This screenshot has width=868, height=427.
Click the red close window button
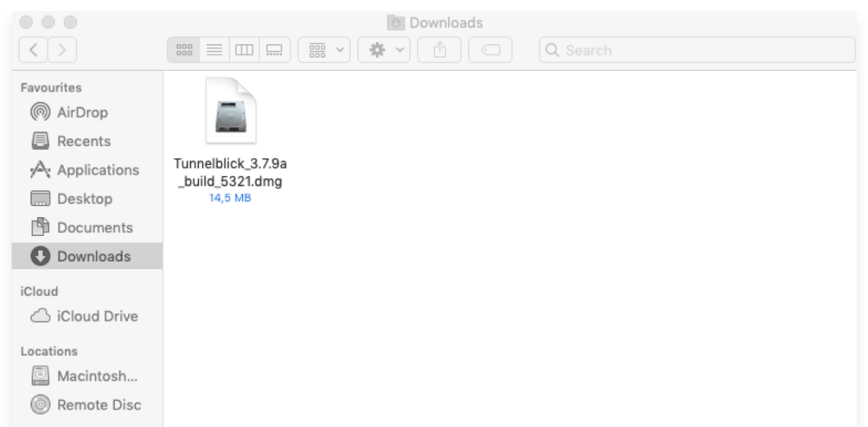click(26, 22)
